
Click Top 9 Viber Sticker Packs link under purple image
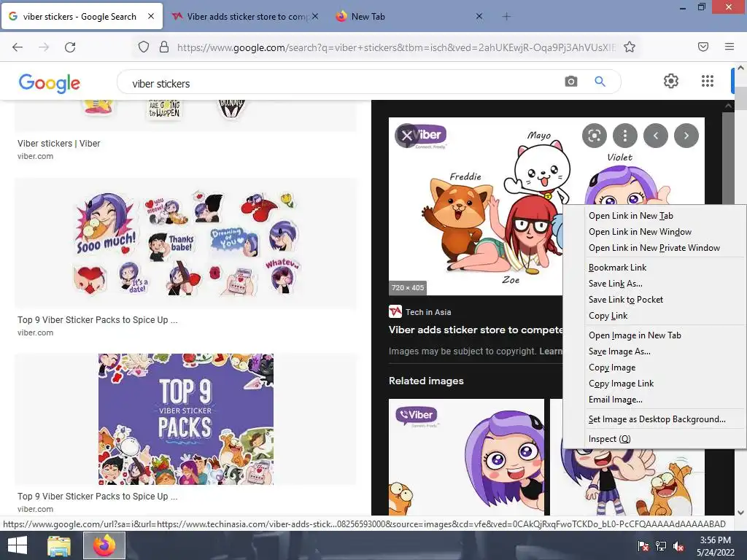click(x=98, y=496)
